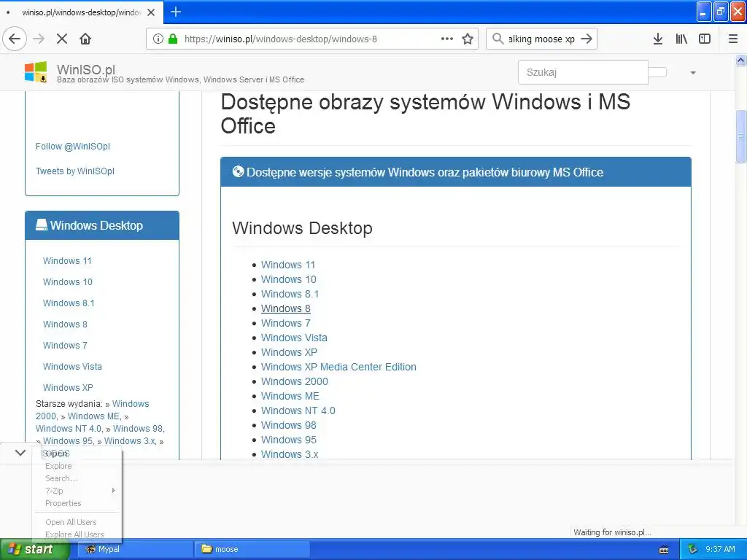The height and width of the screenshot is (560, 747).
Task: Choose Search... in the context menu
Action: [x=61, y=478]
